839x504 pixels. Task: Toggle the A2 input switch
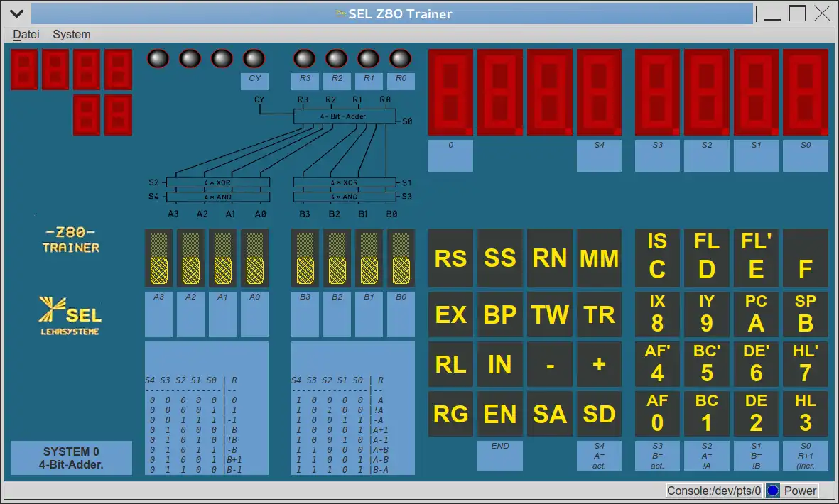pyautogui.click(x=191, y=258)
